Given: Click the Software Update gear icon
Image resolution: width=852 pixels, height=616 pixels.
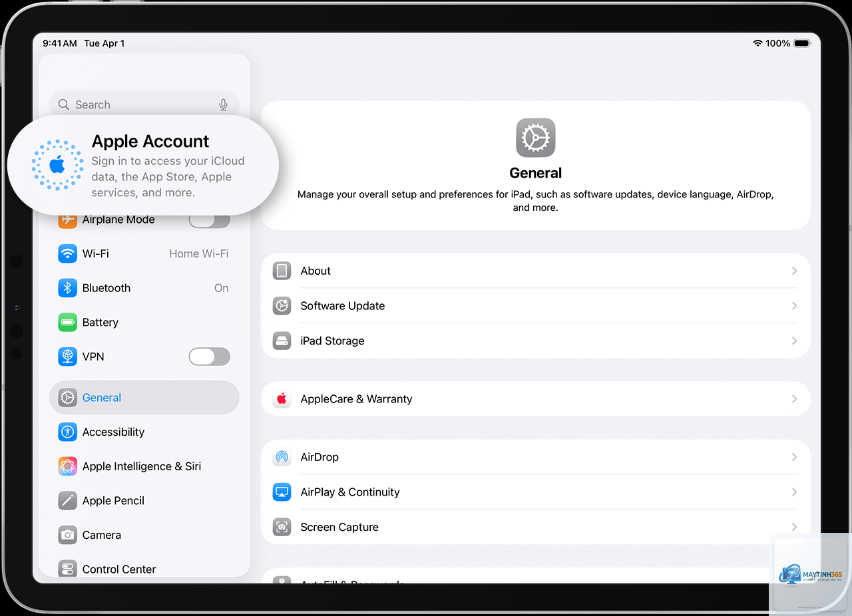Looking at the screenshot, I should (x=282, y=306).
